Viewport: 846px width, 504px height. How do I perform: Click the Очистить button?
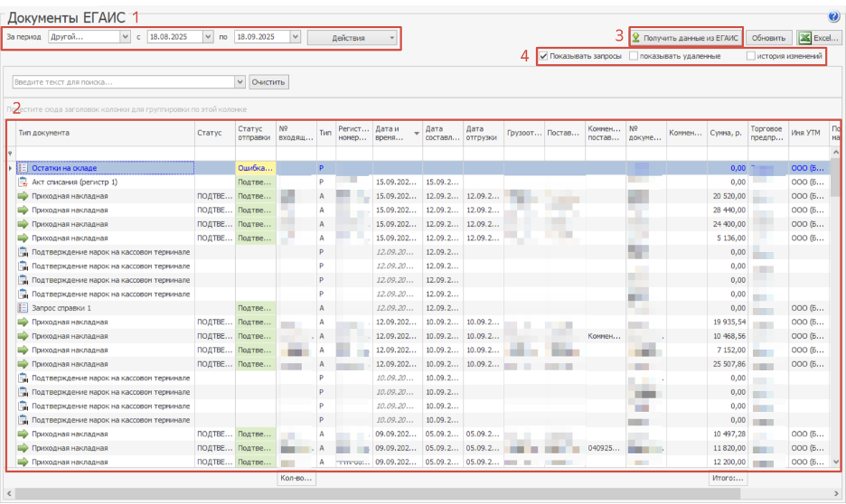click(268, 82)
